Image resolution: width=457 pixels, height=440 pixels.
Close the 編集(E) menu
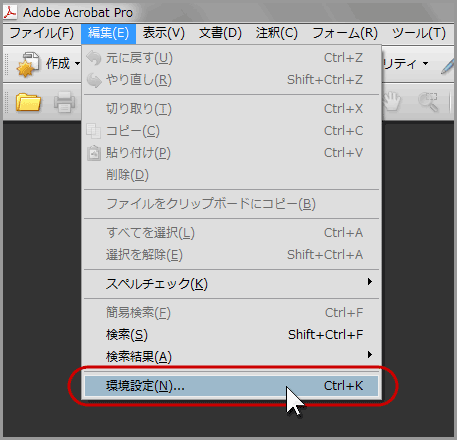(x=108, y=33)
